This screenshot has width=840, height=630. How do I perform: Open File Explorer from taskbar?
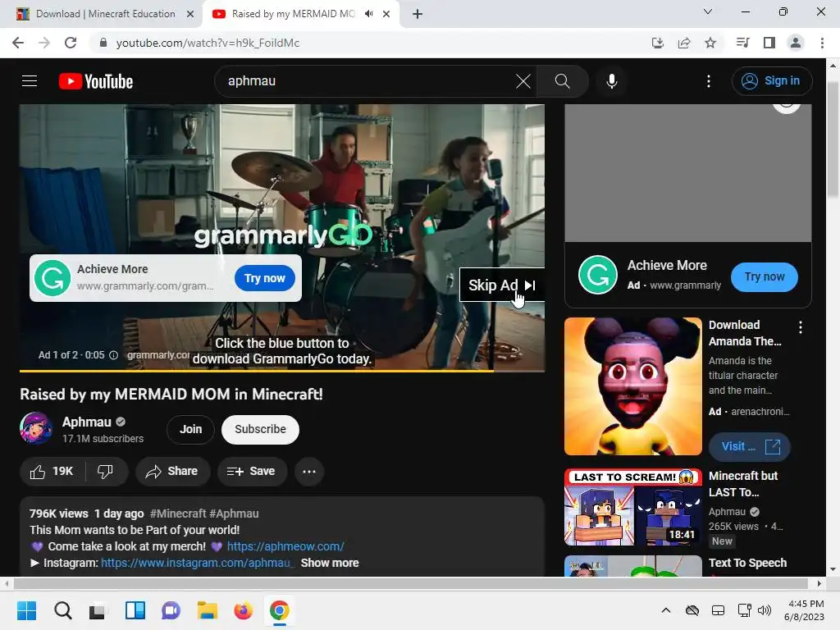coord(208,610)
